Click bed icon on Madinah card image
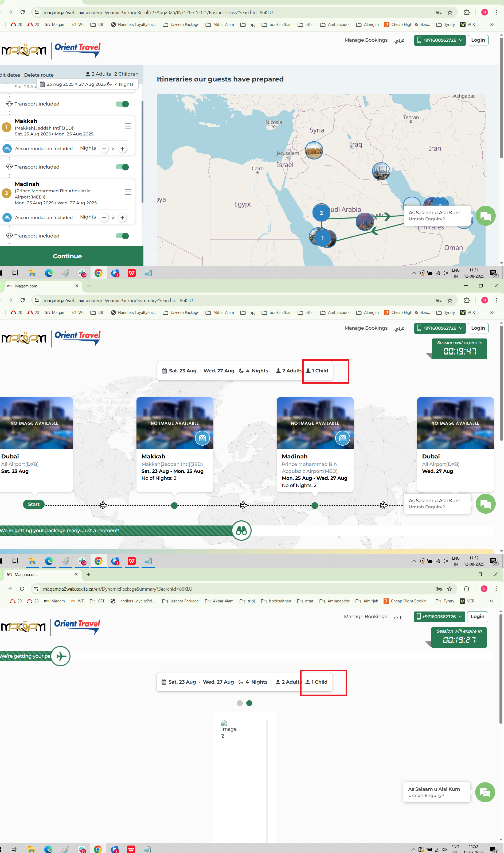Screen dimensions: 504x853 342,438
